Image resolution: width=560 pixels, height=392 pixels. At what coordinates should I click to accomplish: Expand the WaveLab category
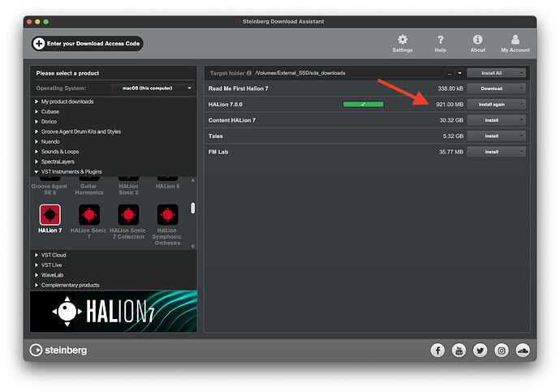point(37,275)
